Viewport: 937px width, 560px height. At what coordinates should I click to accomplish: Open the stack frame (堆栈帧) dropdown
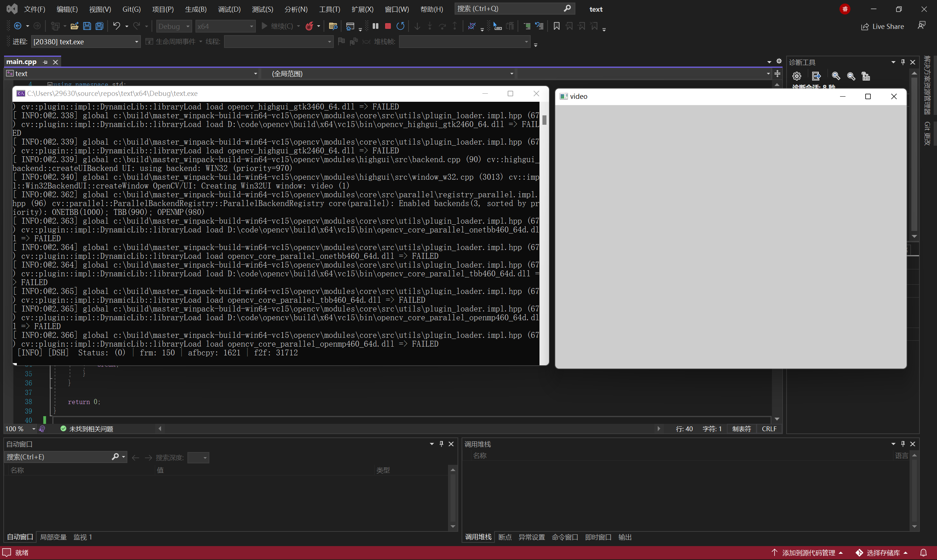(x=464, y=41)
